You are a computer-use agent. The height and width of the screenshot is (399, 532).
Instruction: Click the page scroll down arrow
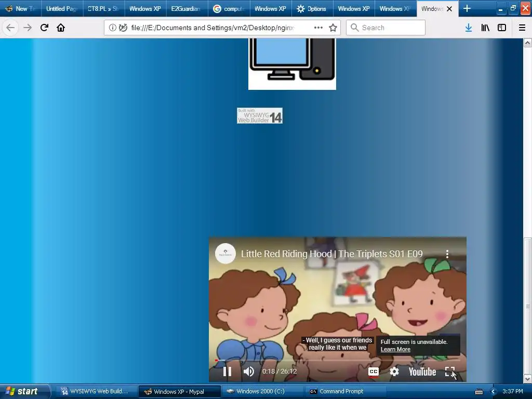pyautogui.click(x=528, y=379)
